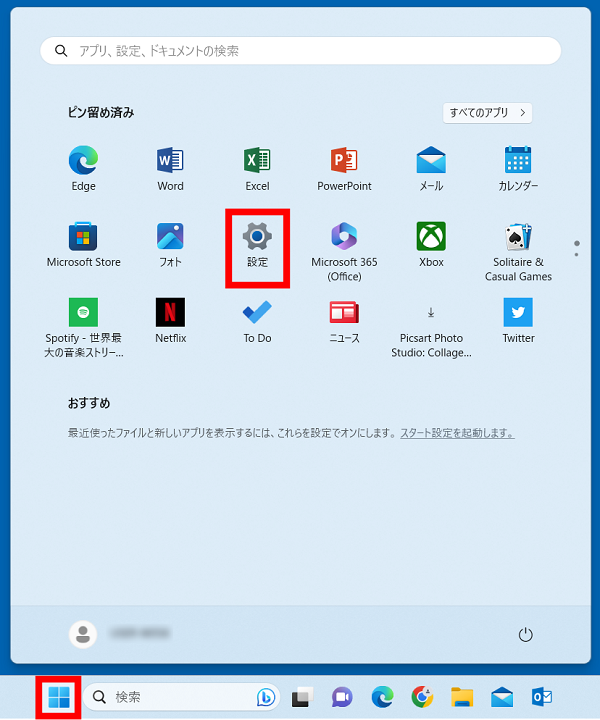The height and width of the screenshot is (720, 600).
Task: Open Netflix from pinned apps
Action: pyautogui.click(x=170, y=321)
